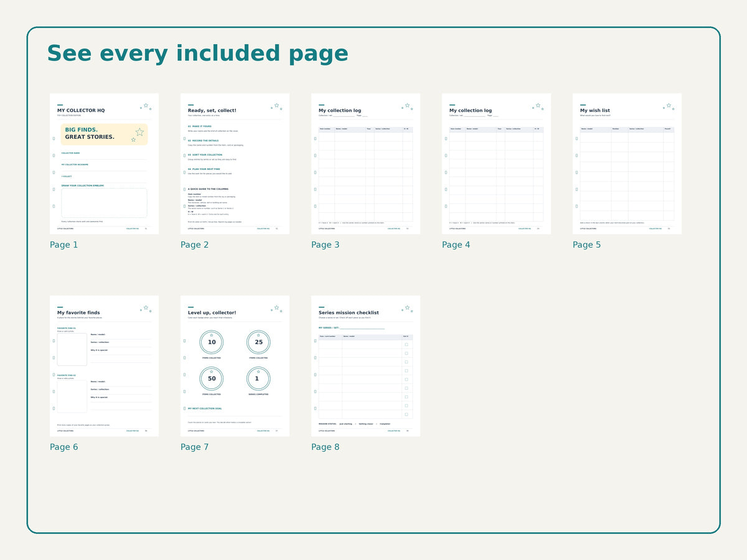Open the Page 7 Level up thumbnail
This screenshot has height=560, width=747.
[x=235, y=366]
